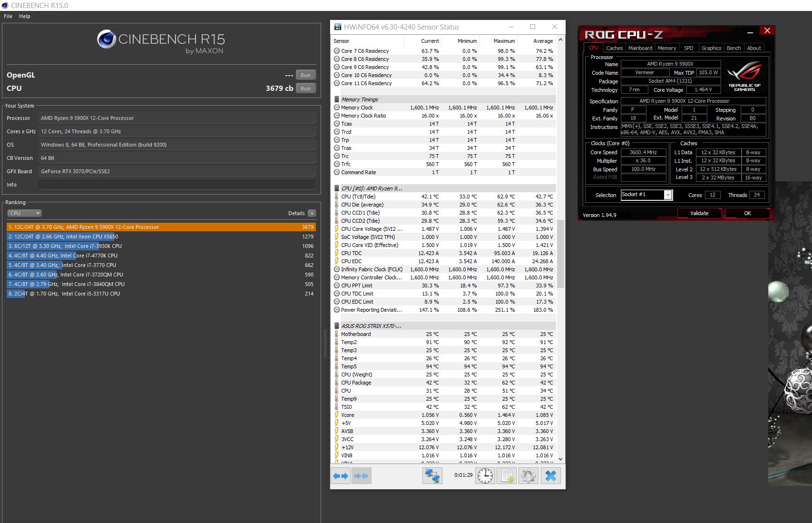Switch to CPU-Z Graphics tab
The image size is (812, 523).
pyautogui.click(x=711, y=48)
